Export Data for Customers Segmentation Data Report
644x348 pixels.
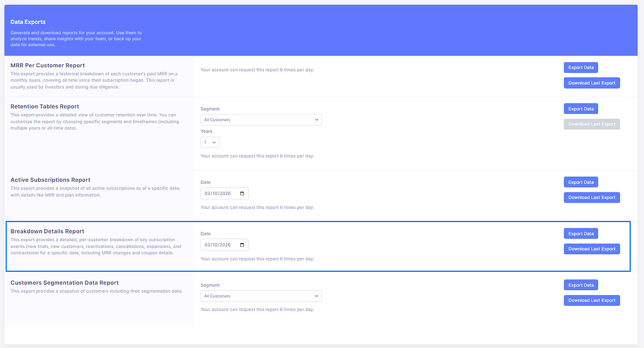pyautogui.click(x=580, y=285)
